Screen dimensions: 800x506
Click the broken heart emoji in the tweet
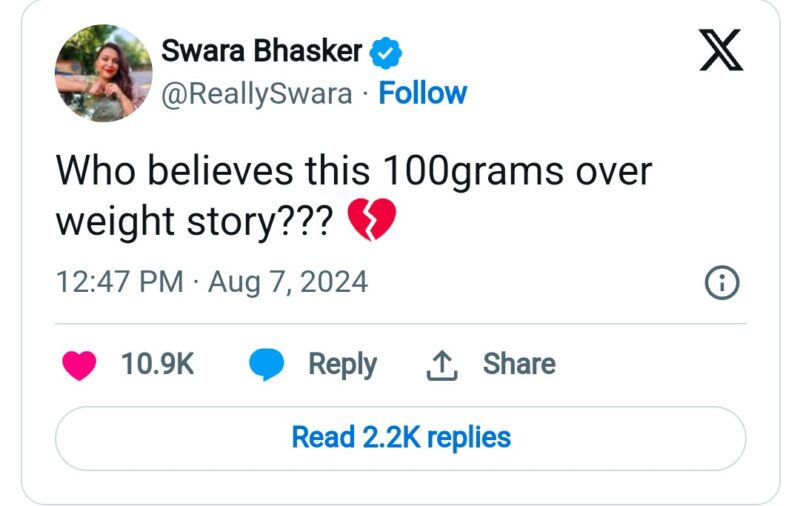click(x=371, y=219)
